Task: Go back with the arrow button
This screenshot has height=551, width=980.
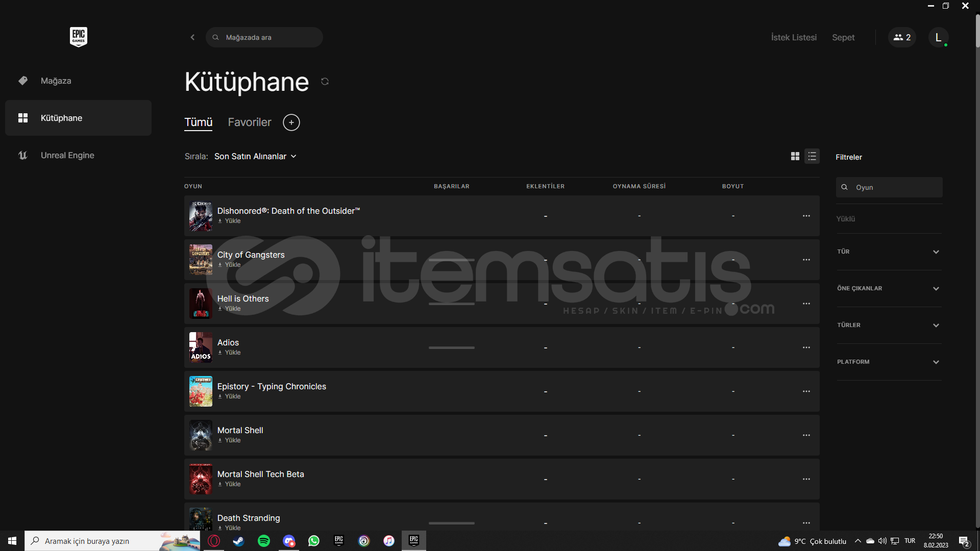Action: (192, 37)
